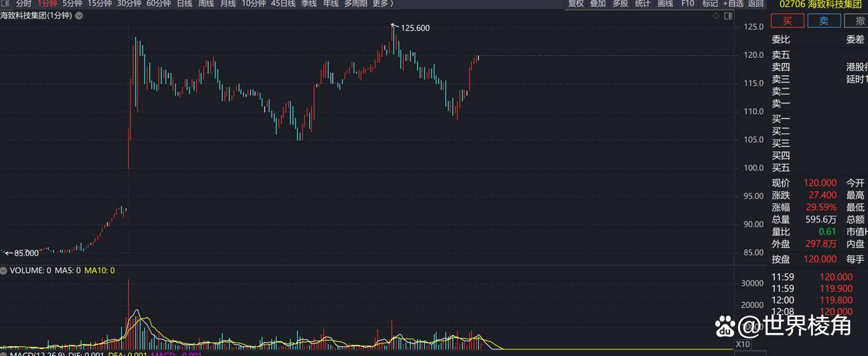868x356 pixels.
Task: Click the 涨幅 value 29.59%
Action: tap(823, 207)
